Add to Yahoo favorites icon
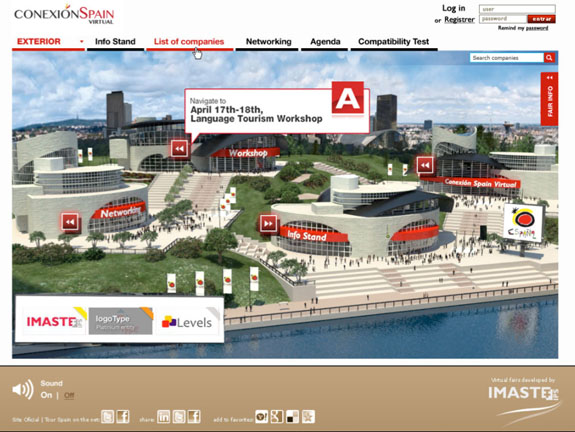The height and width of the screenshot is (432, 575). [x=261, y=417]
